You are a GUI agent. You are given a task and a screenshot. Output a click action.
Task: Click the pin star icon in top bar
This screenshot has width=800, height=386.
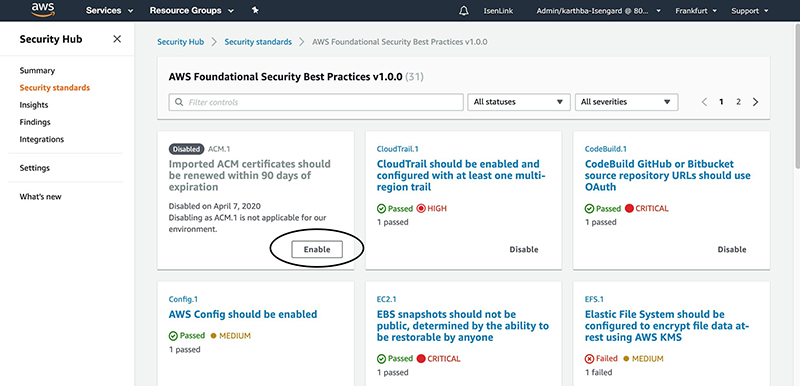click(255, 10)
